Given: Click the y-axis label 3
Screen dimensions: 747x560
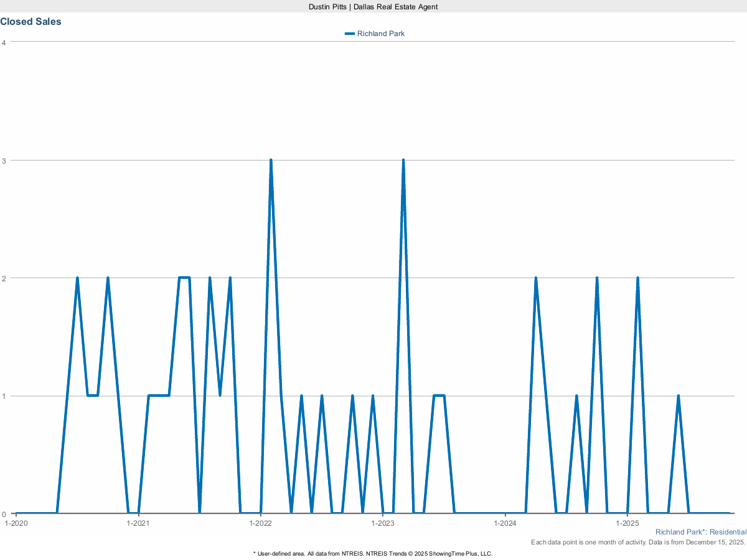Looking at the screenshot, I should click(4, 161).
